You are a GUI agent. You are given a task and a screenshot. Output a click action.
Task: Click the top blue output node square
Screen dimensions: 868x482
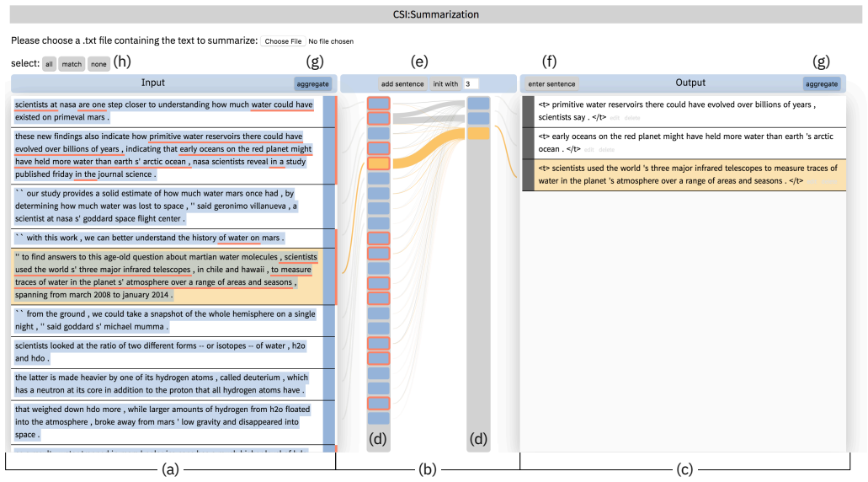click(478, 103)
